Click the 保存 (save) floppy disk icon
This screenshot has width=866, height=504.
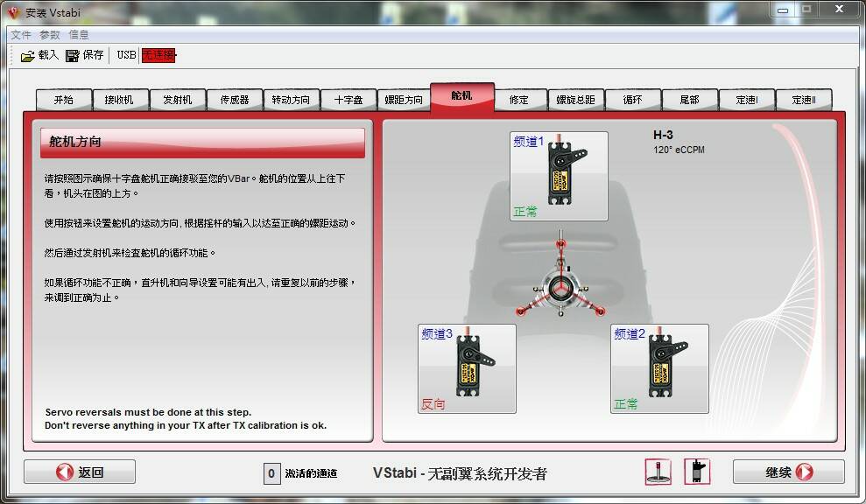pyautogui.click(x=73, y=56)
